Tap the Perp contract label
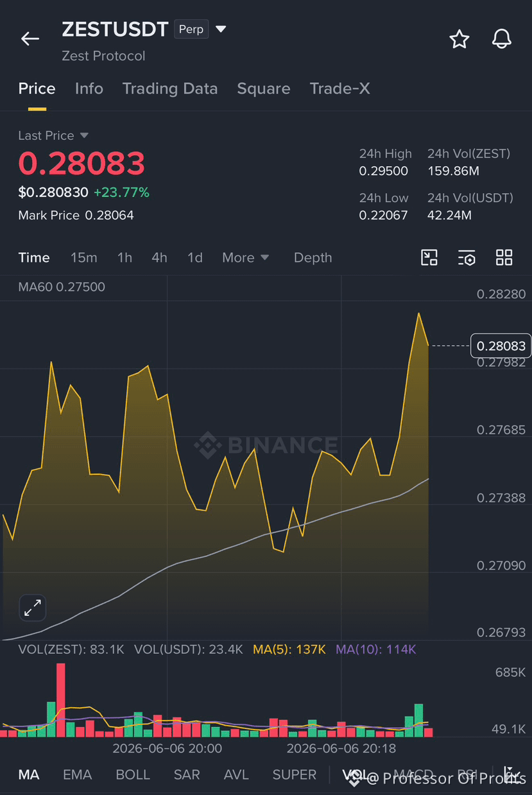Screen dimensions: 532x795 (191, 30)
